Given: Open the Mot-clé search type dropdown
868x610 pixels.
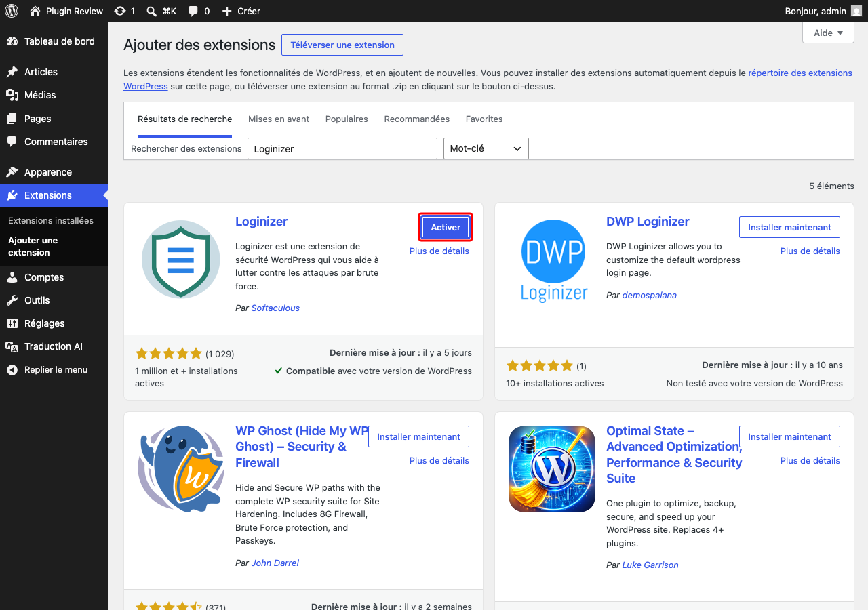Looking at the screenshot, I should pyautogui.click(x=486, y=148).
